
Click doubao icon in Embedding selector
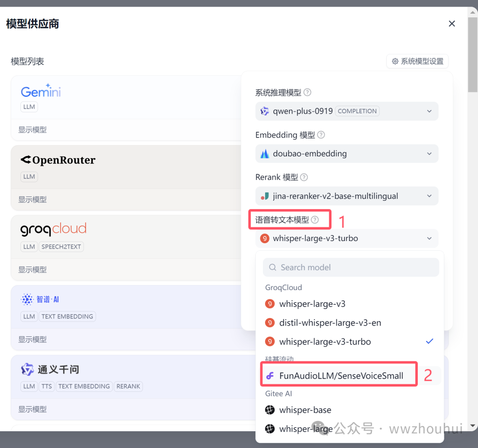coord(265,153)
